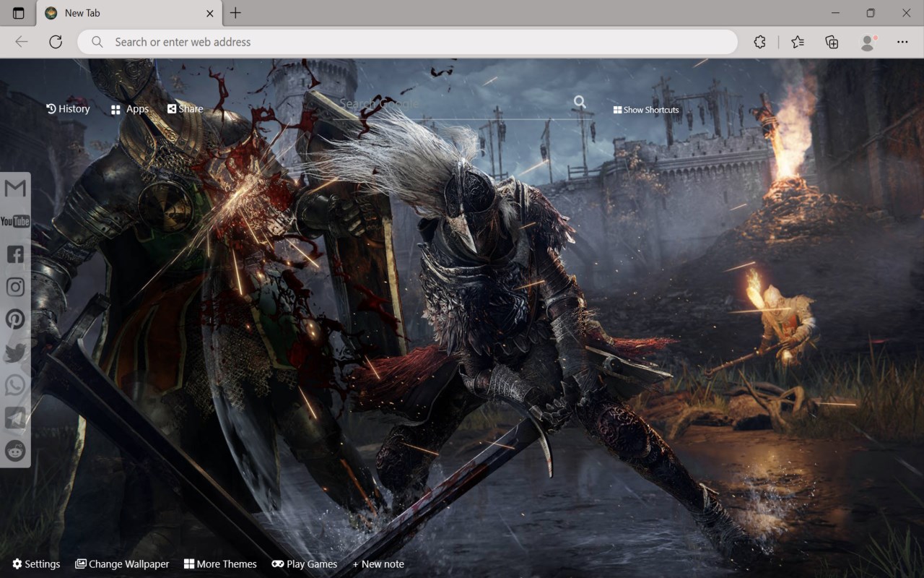Restore down the browser window
The image size is (924, 578).
[x=871, y=13]
